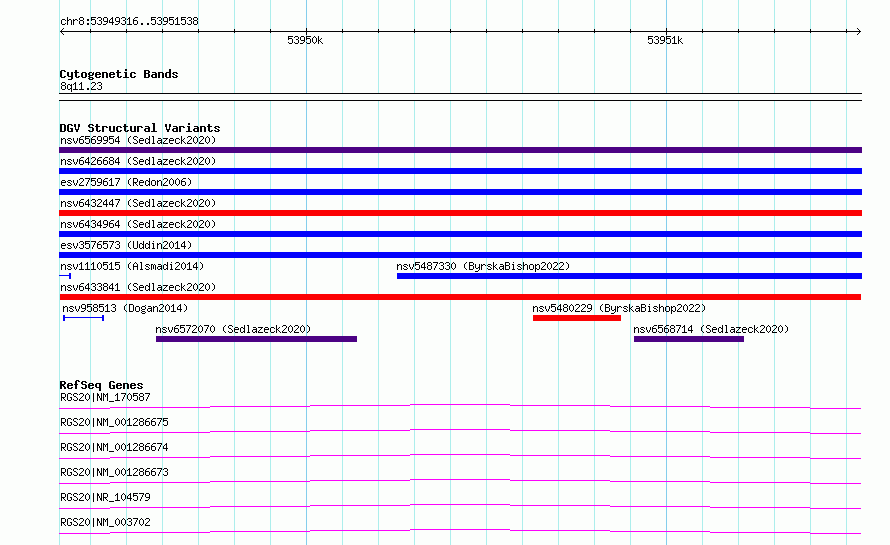Click the nsv6568714 (Sedlazeck2020) label

coord(711,329)
